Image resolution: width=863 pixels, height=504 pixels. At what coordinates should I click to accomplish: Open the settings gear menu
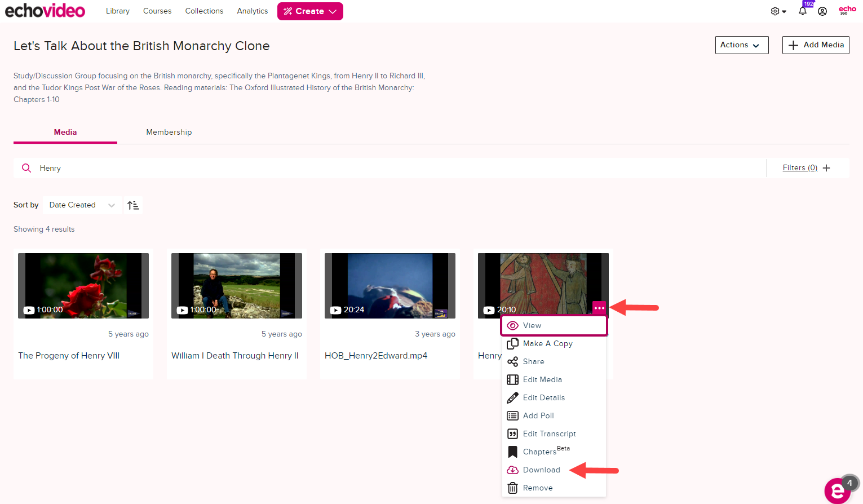(x=778, y=11)
